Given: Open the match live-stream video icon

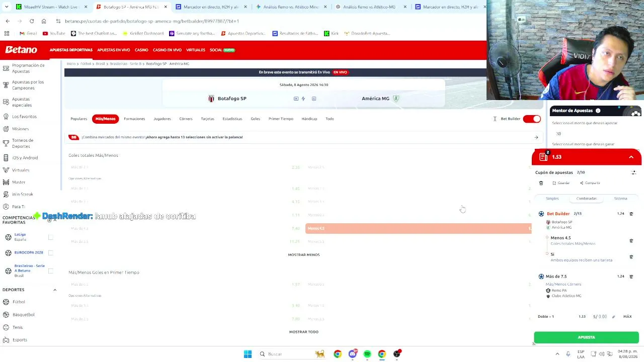Looking at the screenshot, I should [x=296, y=99].
